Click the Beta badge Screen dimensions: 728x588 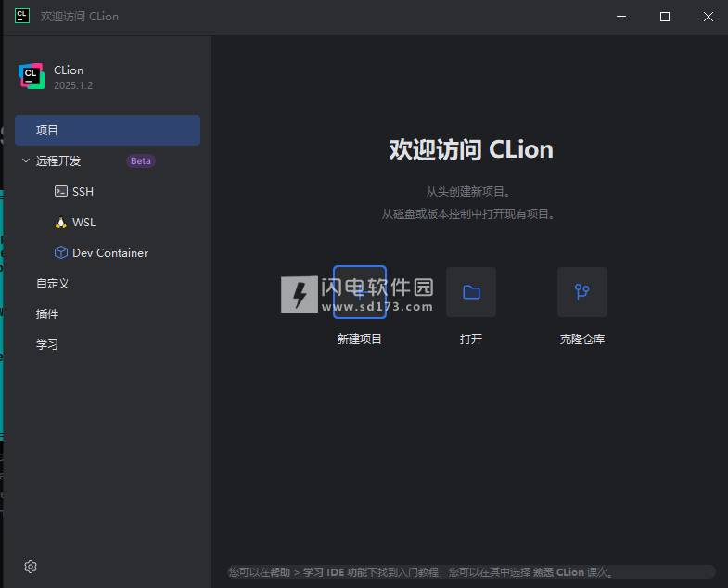click(141, 160)
